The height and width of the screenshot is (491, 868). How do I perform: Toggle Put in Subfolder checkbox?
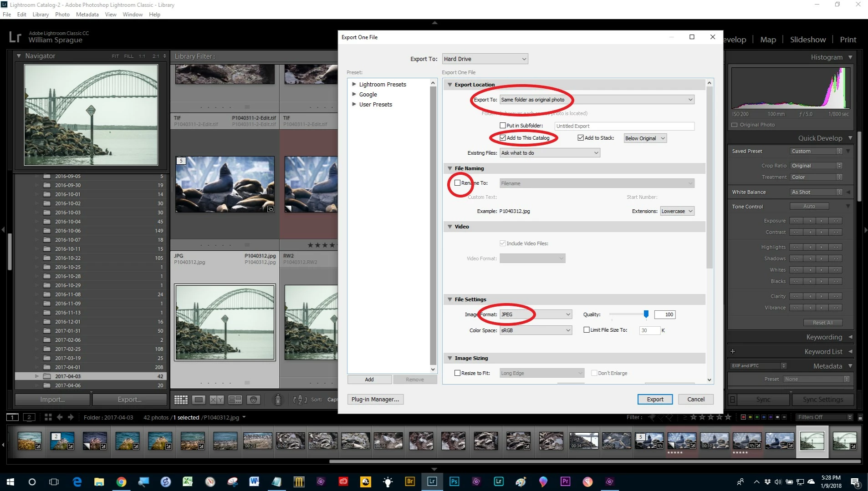pyautogui.click(x=503, y=126)
